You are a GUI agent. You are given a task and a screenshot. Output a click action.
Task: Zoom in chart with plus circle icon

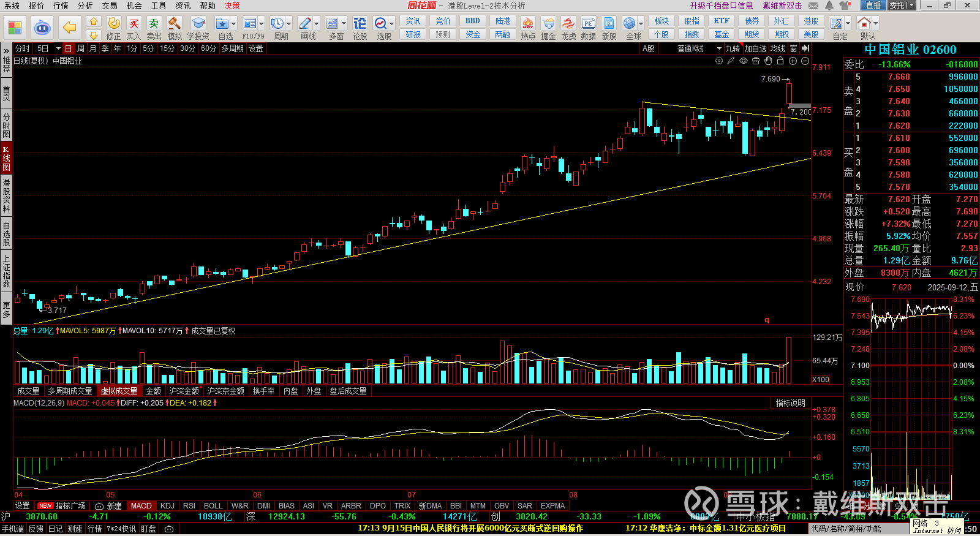pos(793,61)
